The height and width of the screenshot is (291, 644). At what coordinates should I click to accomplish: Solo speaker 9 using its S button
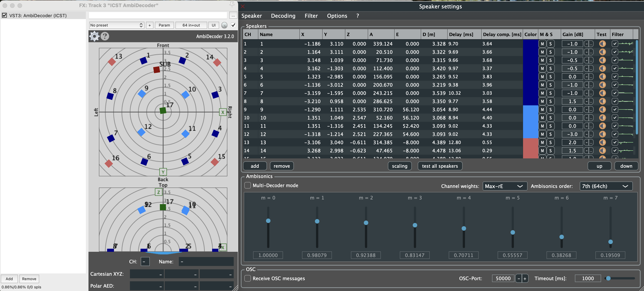pos(550,110)
